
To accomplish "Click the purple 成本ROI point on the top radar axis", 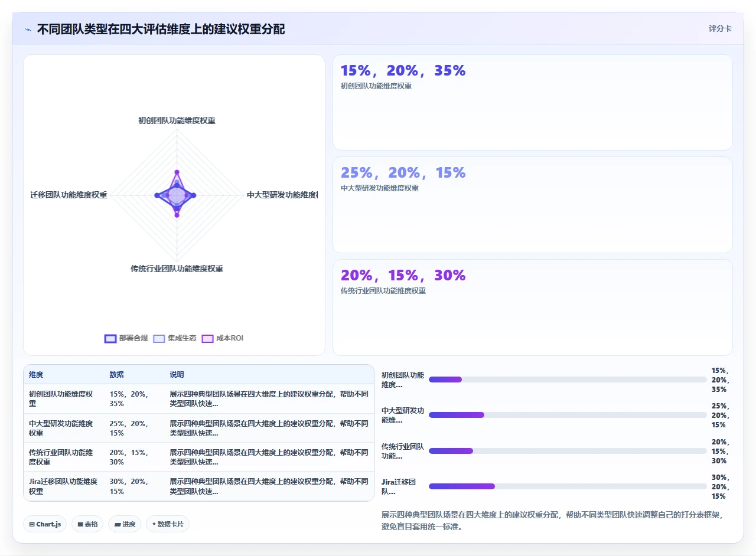I will [177, 172].
